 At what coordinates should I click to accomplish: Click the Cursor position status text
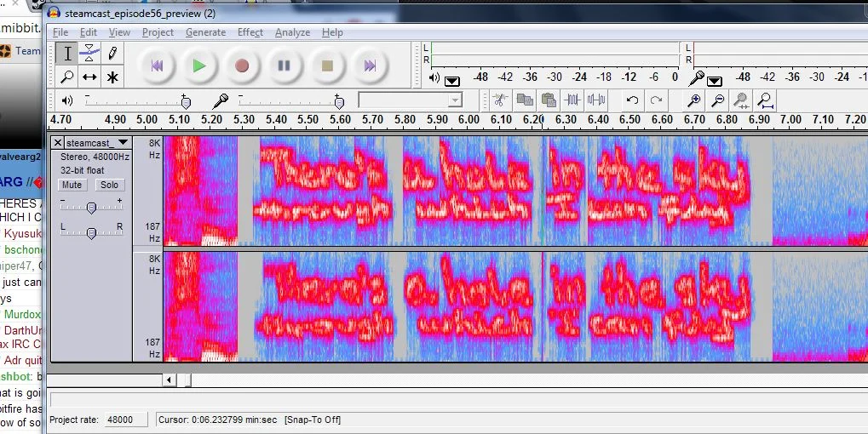[x=217, y=420]
